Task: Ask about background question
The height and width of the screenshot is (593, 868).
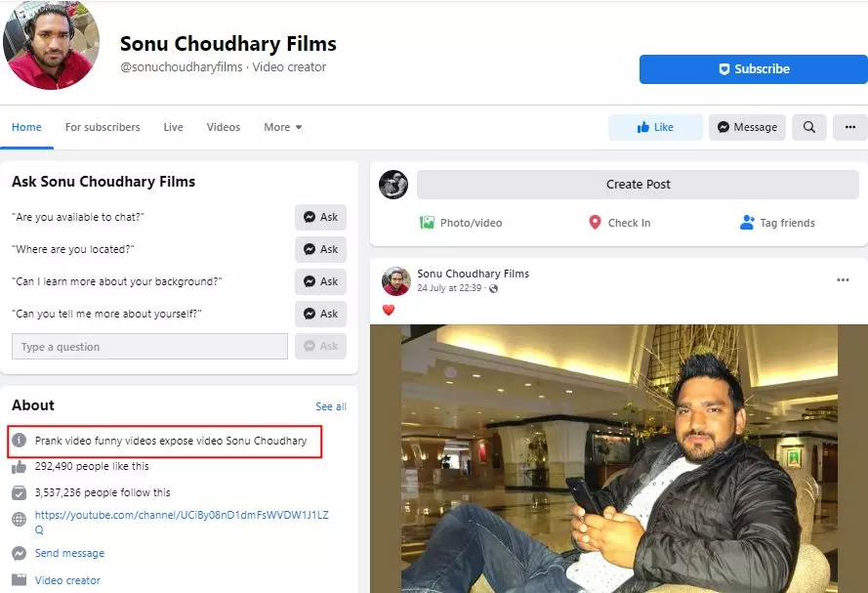Action: (x=320, y=281)
